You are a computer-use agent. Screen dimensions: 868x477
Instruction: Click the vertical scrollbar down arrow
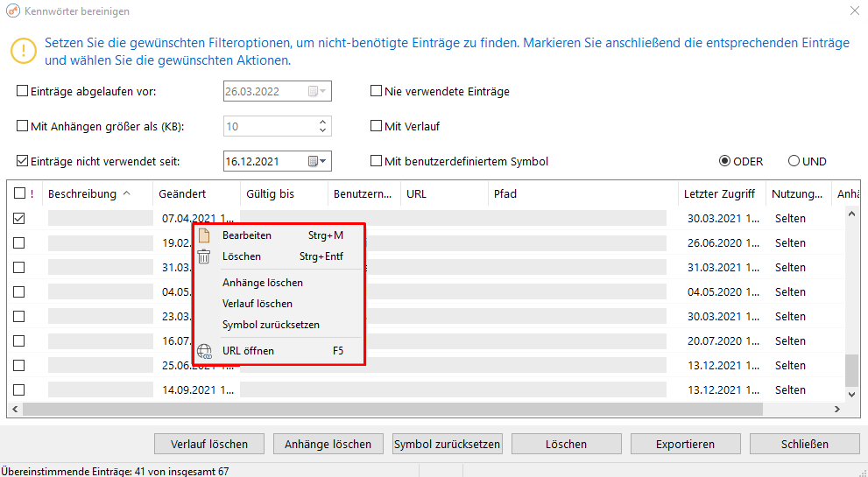coord(851,394)
